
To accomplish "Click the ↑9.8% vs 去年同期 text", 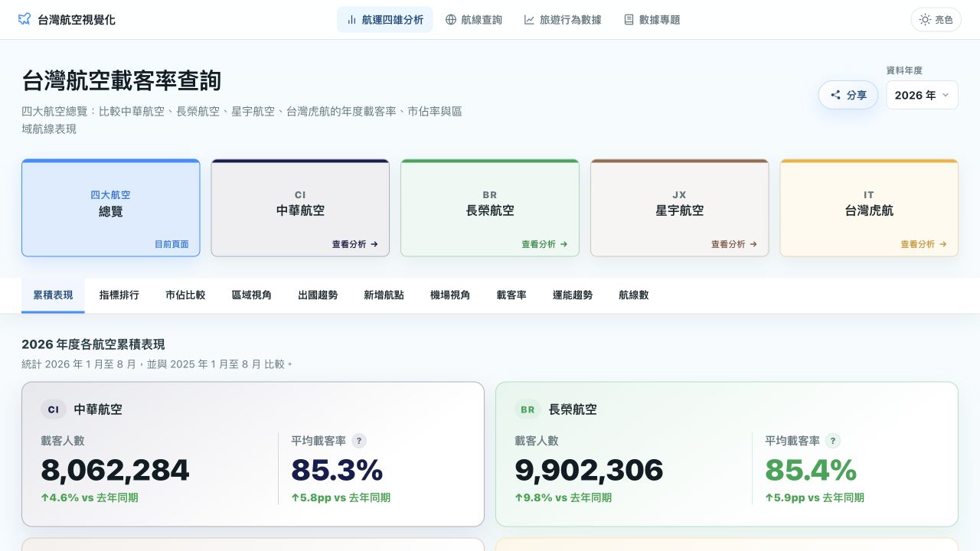I will pyautogui.click(x=563, y=498).
